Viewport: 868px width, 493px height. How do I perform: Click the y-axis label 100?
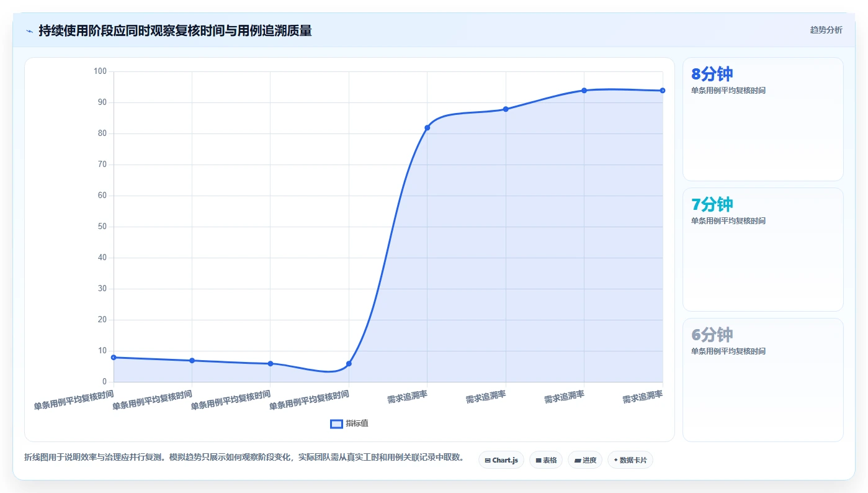(101, 71)
